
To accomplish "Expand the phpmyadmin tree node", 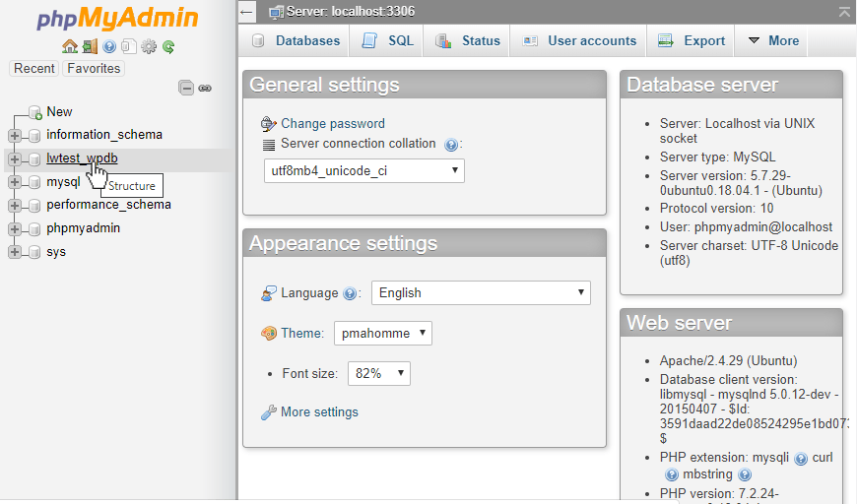I will [15, 228].
